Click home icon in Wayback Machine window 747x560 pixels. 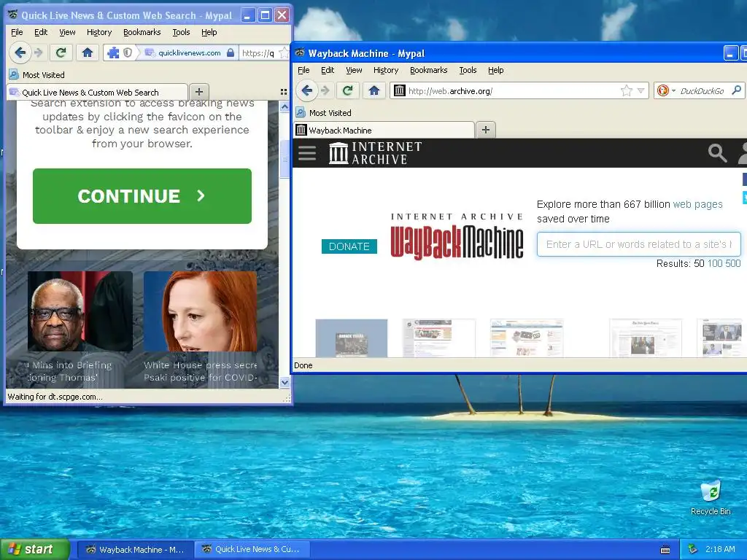point(374,90)
